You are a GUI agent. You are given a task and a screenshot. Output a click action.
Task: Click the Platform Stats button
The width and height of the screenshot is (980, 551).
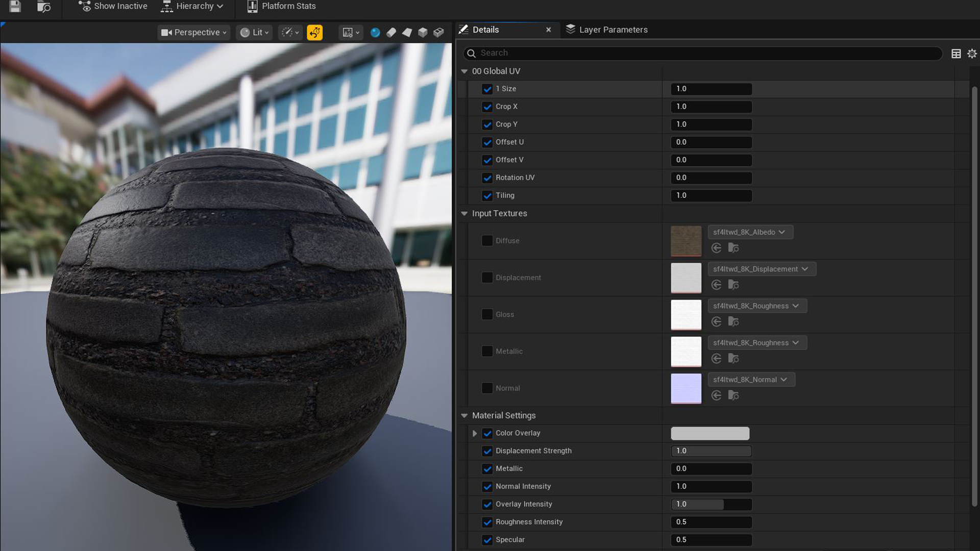click(281, 6)
